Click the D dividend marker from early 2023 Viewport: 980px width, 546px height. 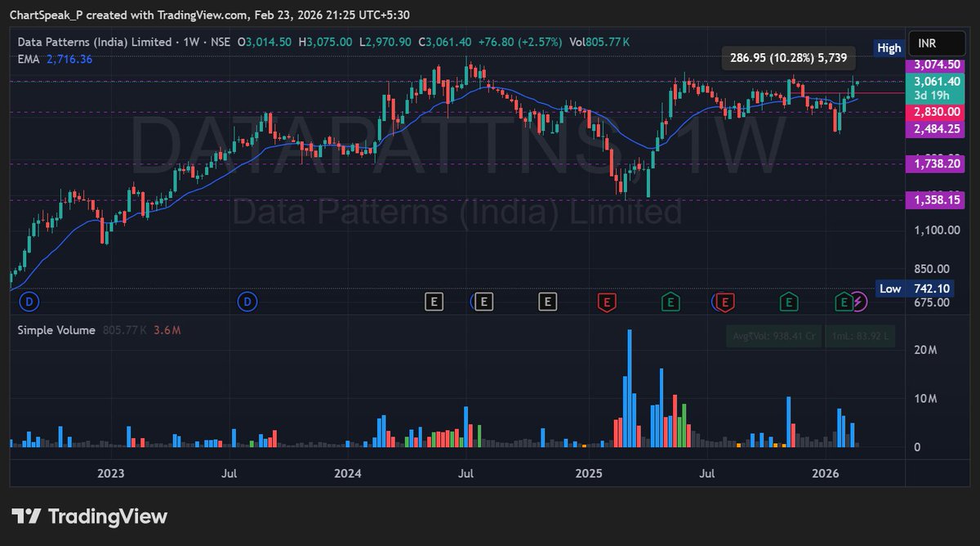29,302
